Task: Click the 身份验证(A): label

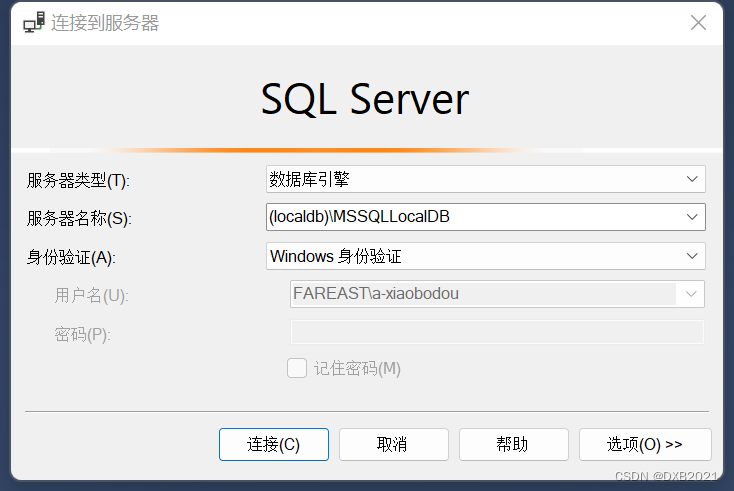Action: 71,257
